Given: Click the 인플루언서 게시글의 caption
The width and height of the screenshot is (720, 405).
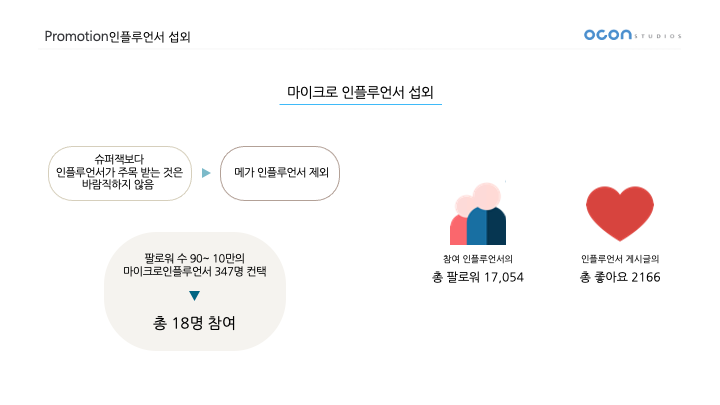Looking at the screenshot, I should tap(620, 259).
